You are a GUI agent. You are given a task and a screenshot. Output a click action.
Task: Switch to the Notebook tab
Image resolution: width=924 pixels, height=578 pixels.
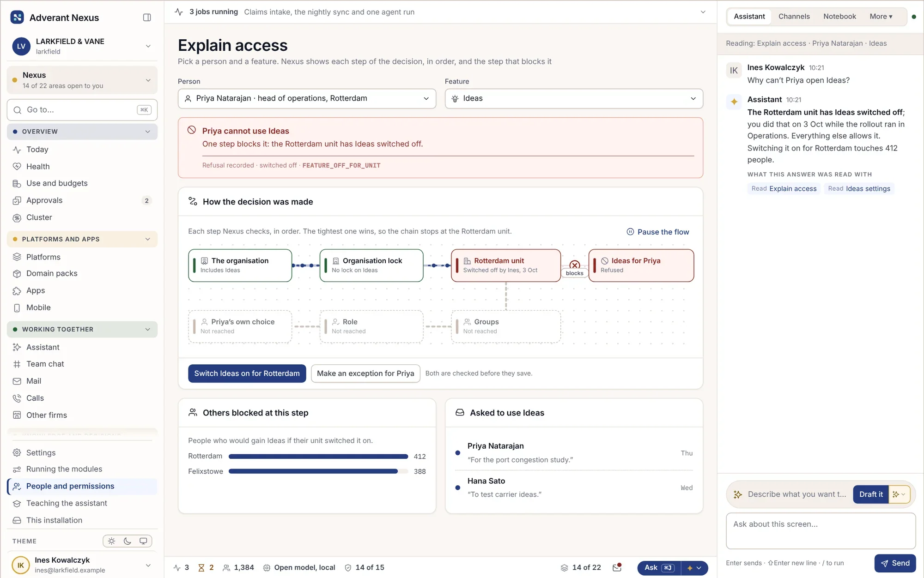click(x=839, y=17)
